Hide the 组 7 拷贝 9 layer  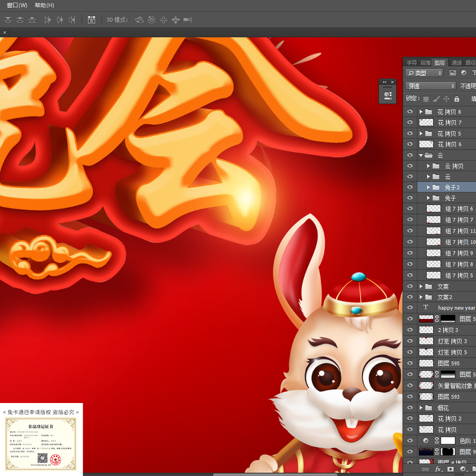tap(410, 253)
